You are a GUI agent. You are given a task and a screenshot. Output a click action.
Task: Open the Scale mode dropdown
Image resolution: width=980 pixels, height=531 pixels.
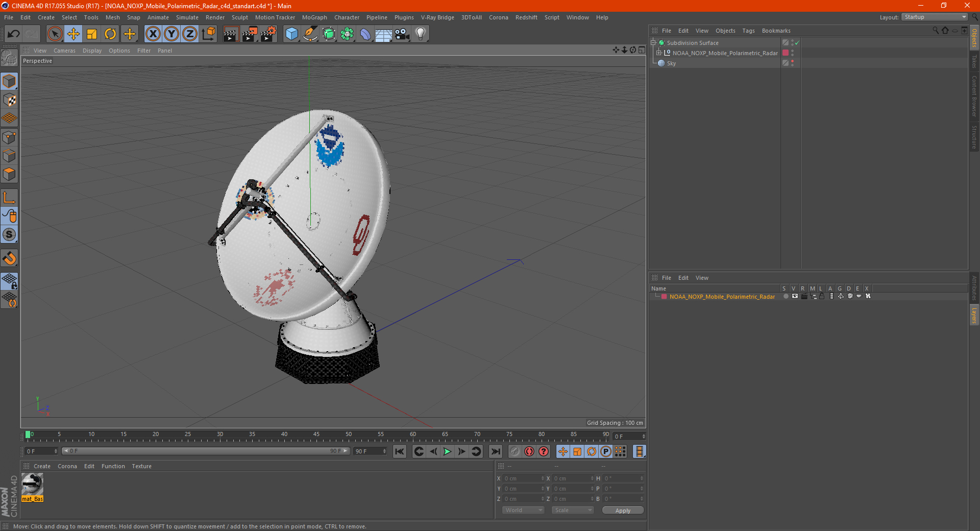pos(573,510)
